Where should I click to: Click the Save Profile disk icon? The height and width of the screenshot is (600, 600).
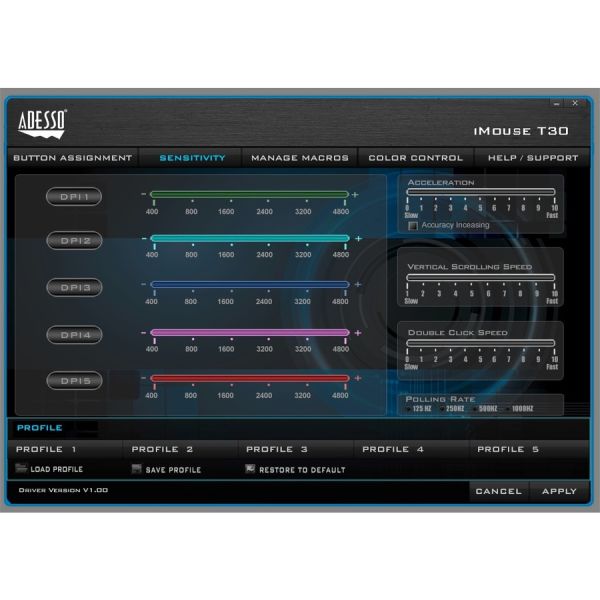tap(137, 468)
